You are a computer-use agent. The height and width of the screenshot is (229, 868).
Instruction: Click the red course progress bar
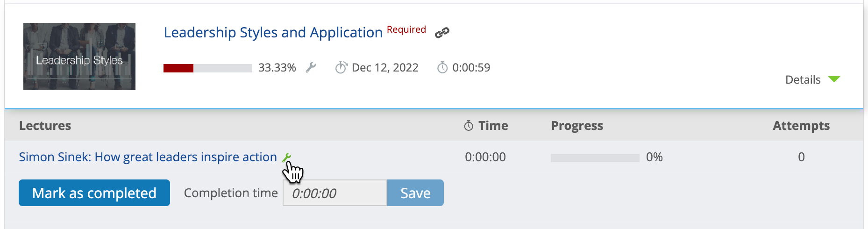(x=208, y=68)
